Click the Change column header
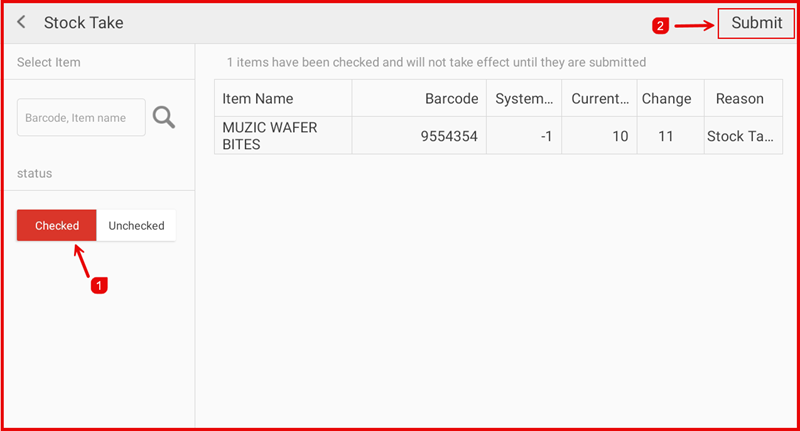 (667, 98)
